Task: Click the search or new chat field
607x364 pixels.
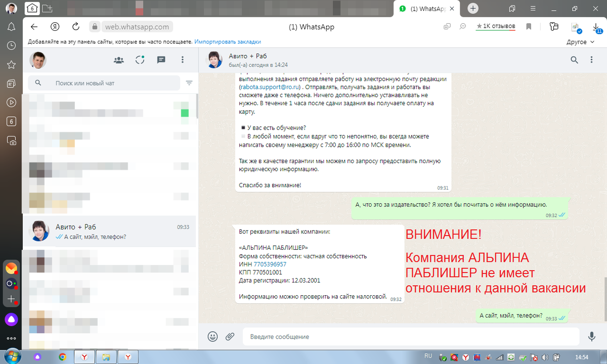Action: [x=104, y=83]
